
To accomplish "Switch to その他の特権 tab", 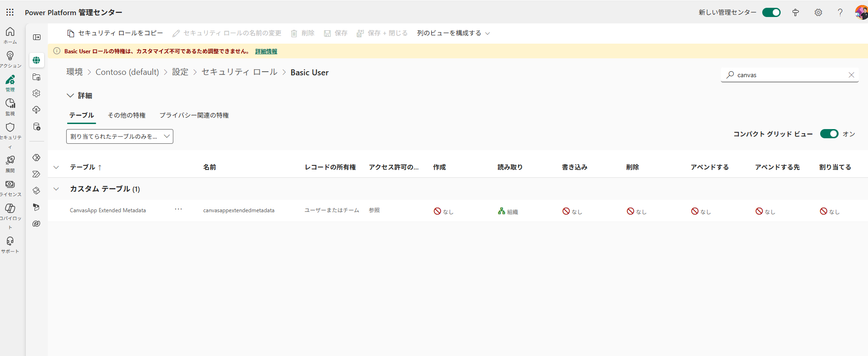I will pos(126,115).
